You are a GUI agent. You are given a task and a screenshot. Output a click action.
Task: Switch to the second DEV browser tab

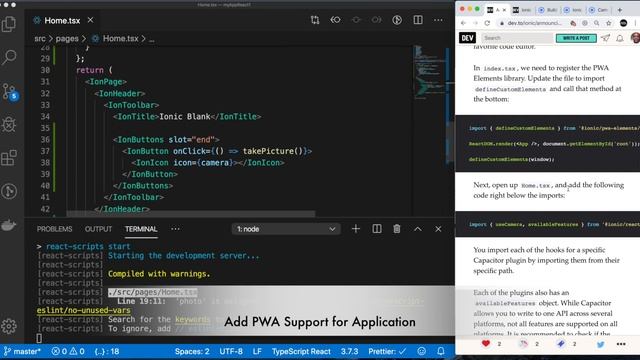pos(522,10)
